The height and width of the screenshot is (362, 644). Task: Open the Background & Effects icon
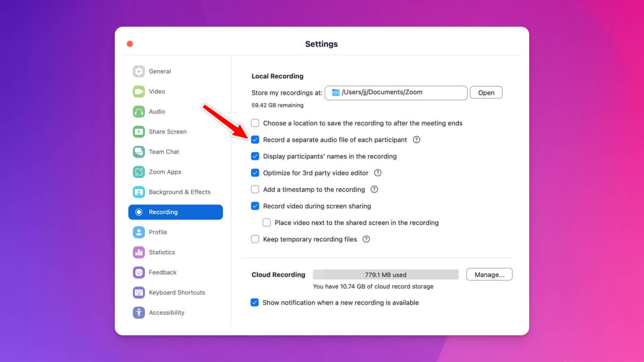(138, 192)
